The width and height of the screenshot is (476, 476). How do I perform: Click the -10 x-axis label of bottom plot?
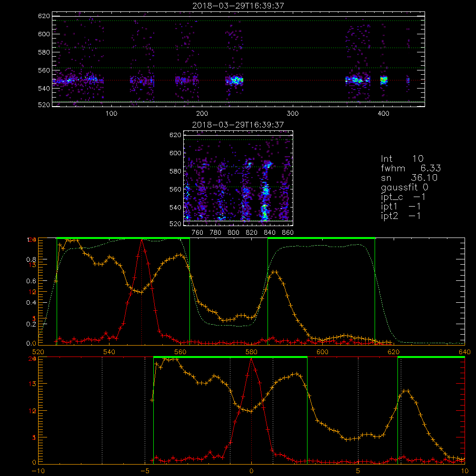[38, 471]
